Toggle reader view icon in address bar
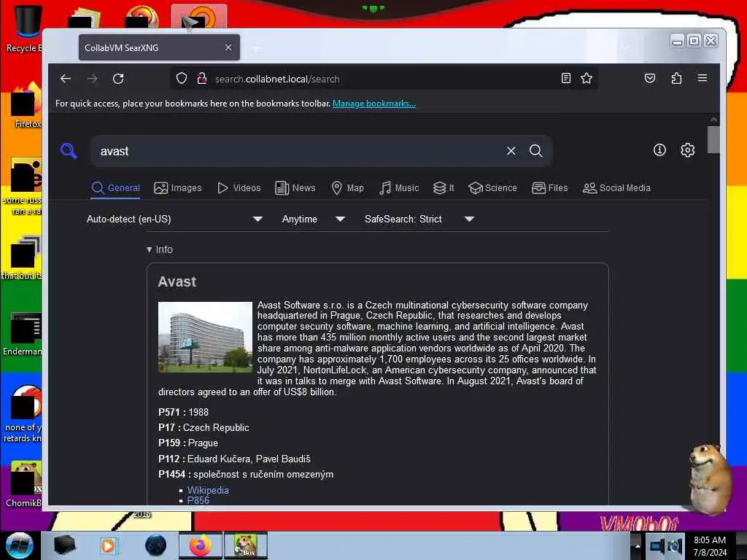This screenshot has width=747, height=560. pos(565,78)
